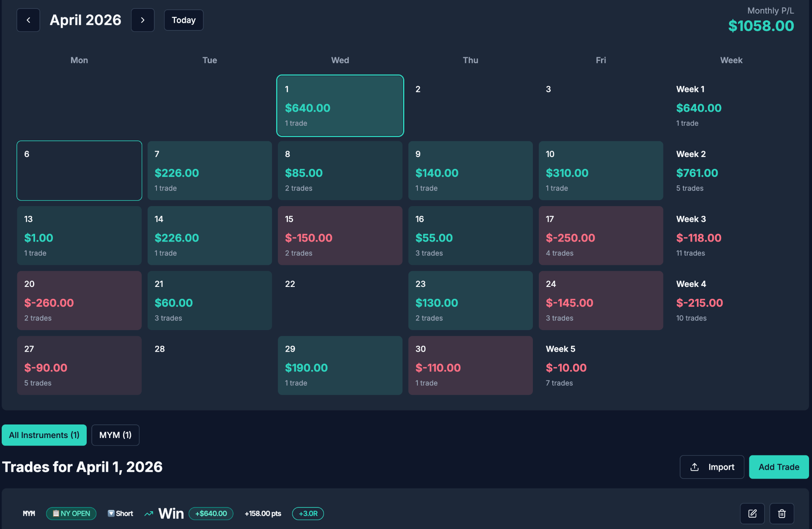812x529 pixels.
Task: Select April 28 empty day cell
Action: 209,366
